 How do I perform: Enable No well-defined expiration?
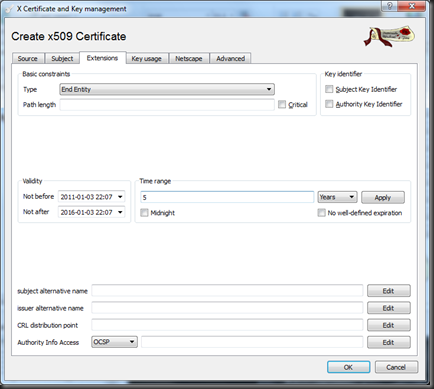[x=321, y=213]
